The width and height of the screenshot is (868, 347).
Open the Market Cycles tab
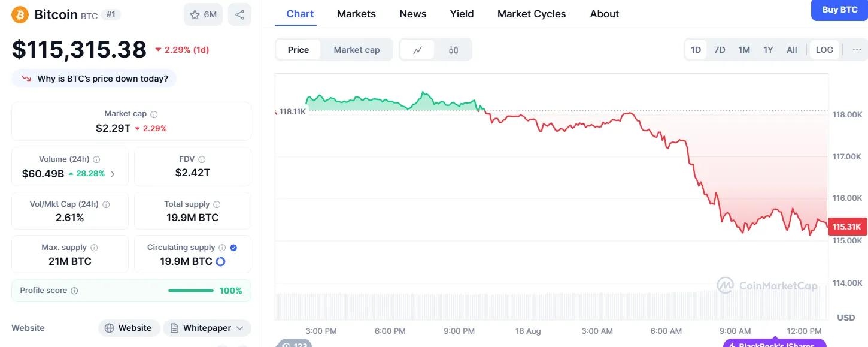(532, 14)
